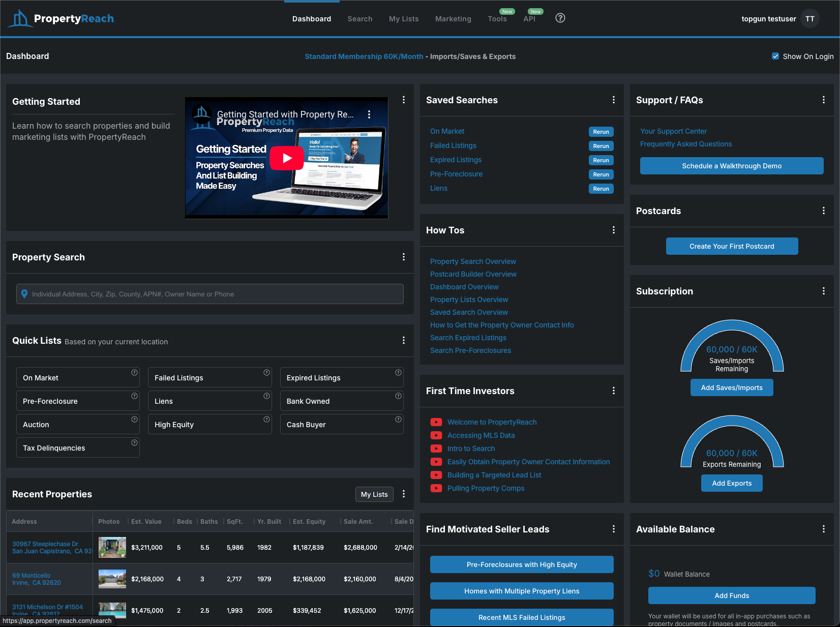
Task: Open the First Time Investors options menu
Action: [614, 391]
